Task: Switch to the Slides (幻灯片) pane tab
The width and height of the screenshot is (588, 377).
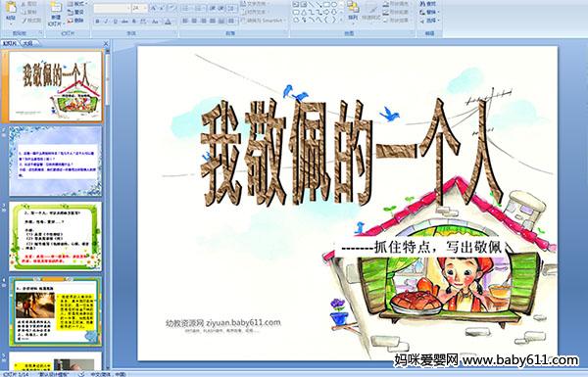Action: pos(10,44)
